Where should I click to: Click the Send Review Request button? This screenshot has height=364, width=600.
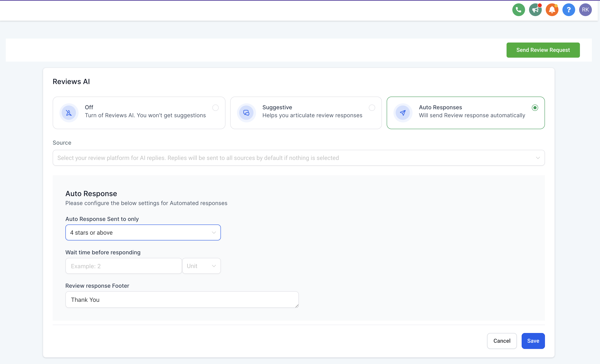click(x=543, y=50)
